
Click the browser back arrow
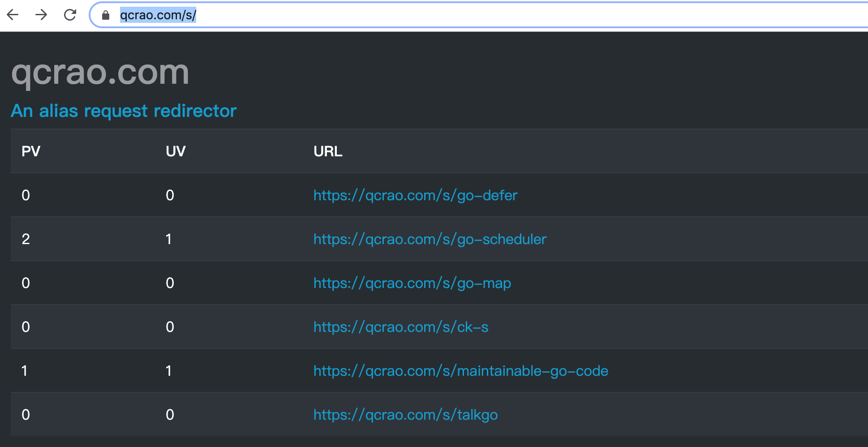pyautogui.click(x=13, y=15)
